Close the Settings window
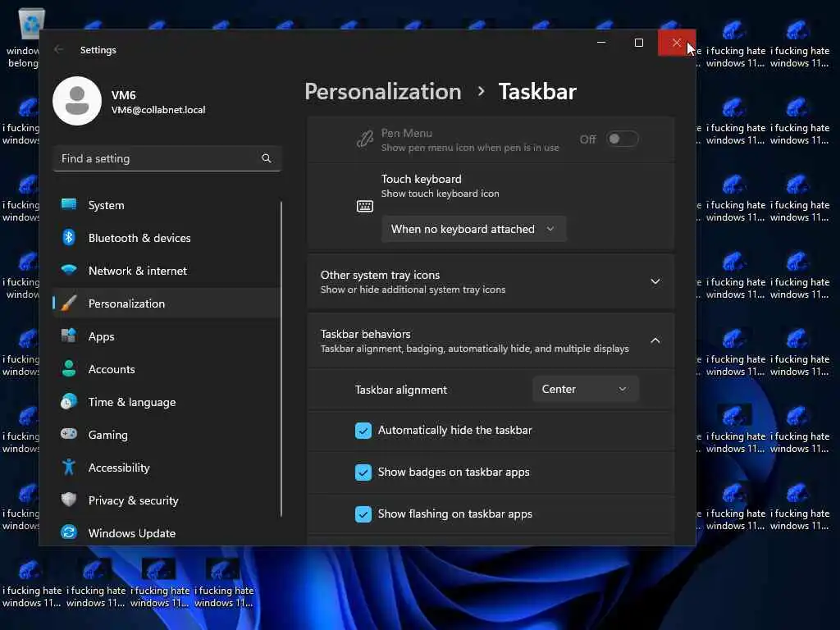This screenshot has height=630, width=840. click(x=677, y=43)
